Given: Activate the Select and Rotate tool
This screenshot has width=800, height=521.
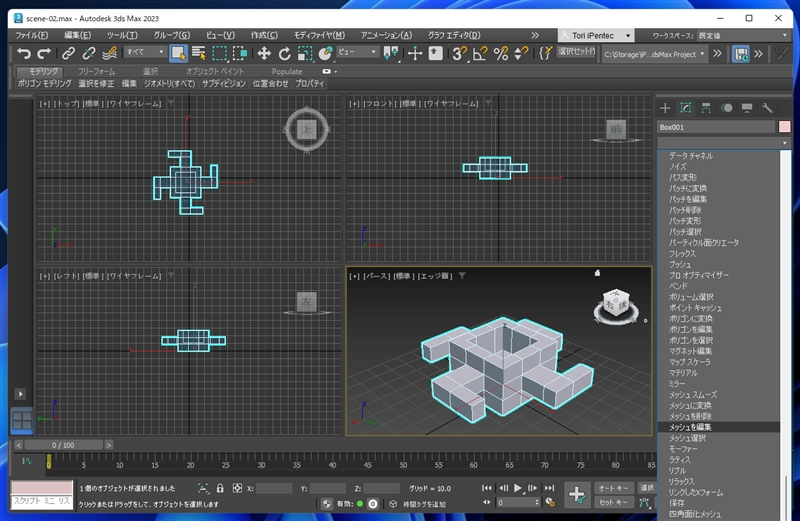Looking at the screenshot, I should [284, 53].
